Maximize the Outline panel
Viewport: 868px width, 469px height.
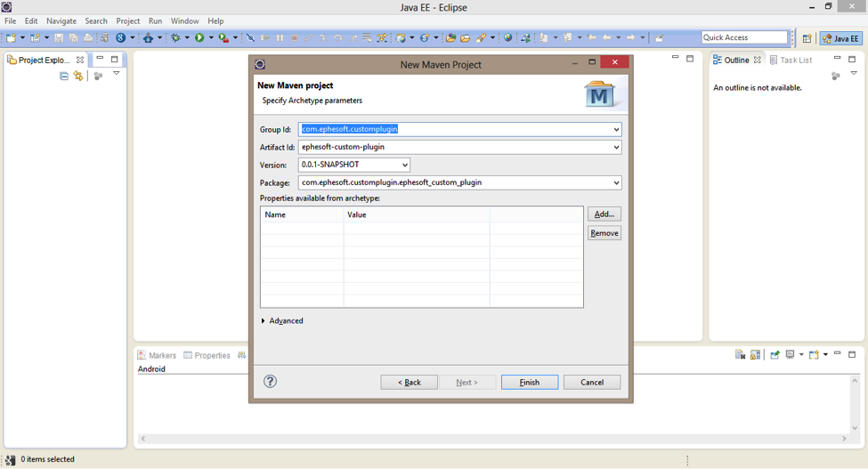[852, 59]
